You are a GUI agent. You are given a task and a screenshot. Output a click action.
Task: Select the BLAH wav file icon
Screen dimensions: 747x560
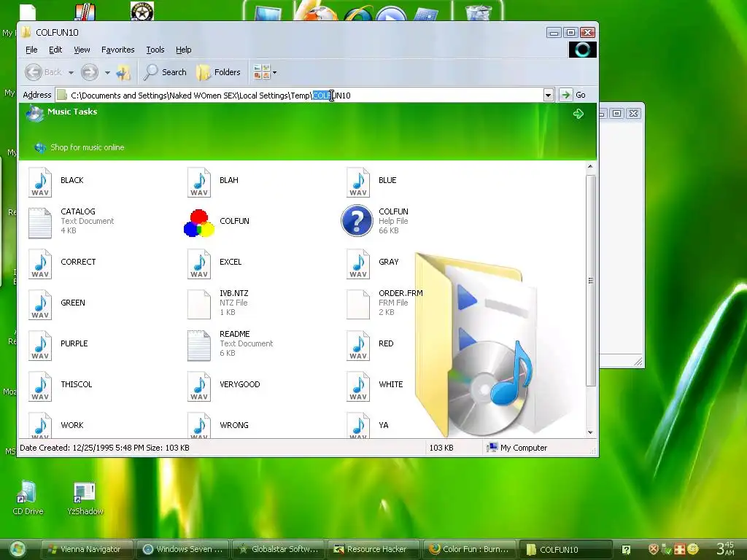199,182
